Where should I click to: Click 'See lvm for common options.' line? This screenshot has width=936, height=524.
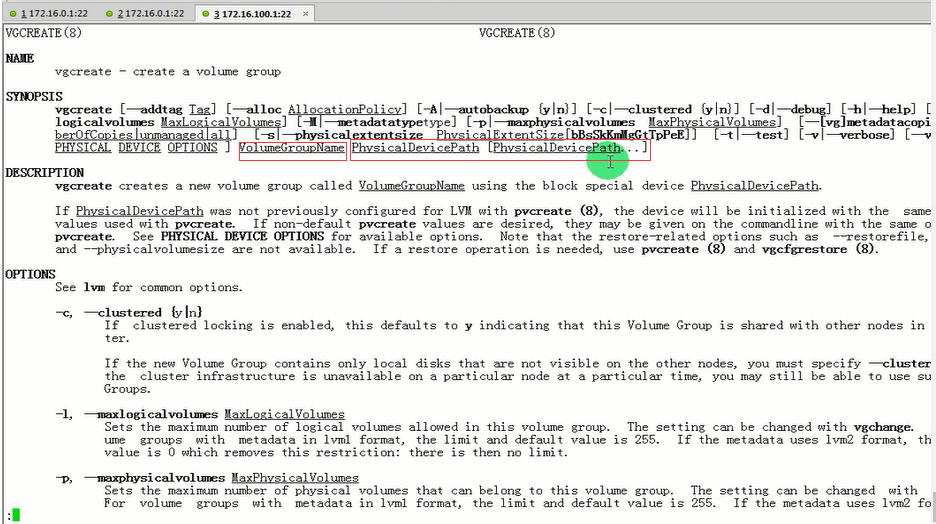click(x=149, y=288)
